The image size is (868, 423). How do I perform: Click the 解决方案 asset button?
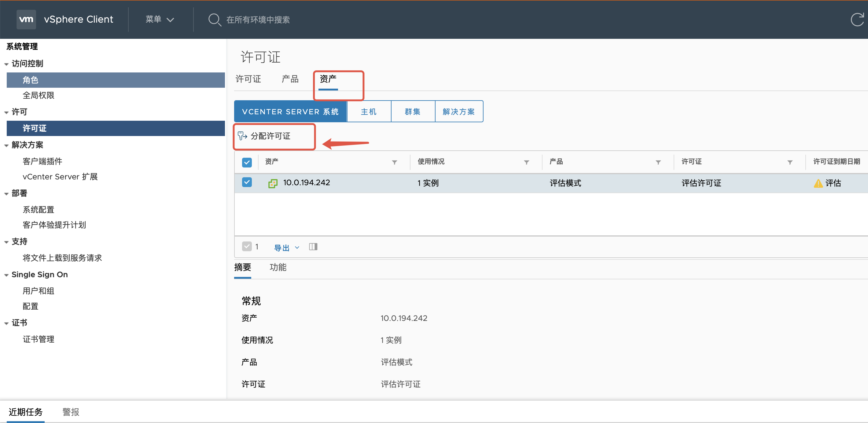pos(459,112)
